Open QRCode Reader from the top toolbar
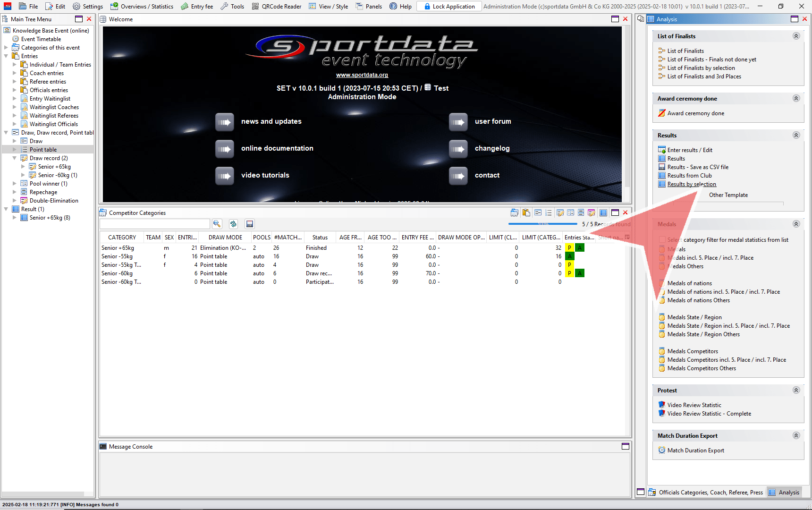This screenshot has width=812, height=510. 277,6
